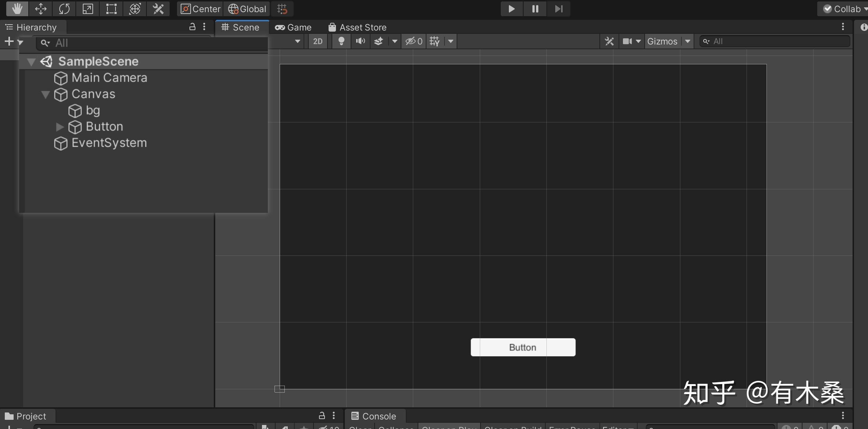The image size is (868, 429).
Task: Click the Hierarchy search field
Action: click(147, 43)
